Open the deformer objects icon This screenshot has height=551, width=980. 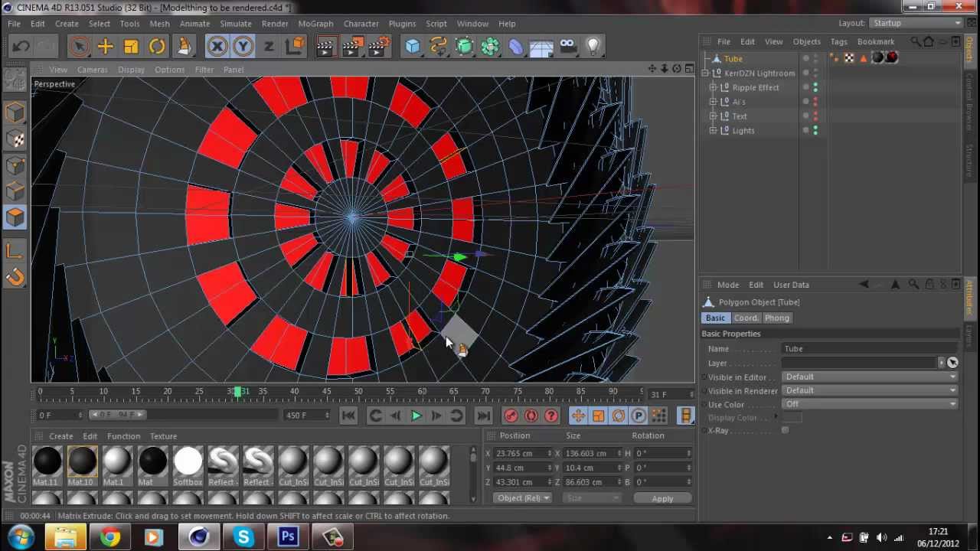516,47
